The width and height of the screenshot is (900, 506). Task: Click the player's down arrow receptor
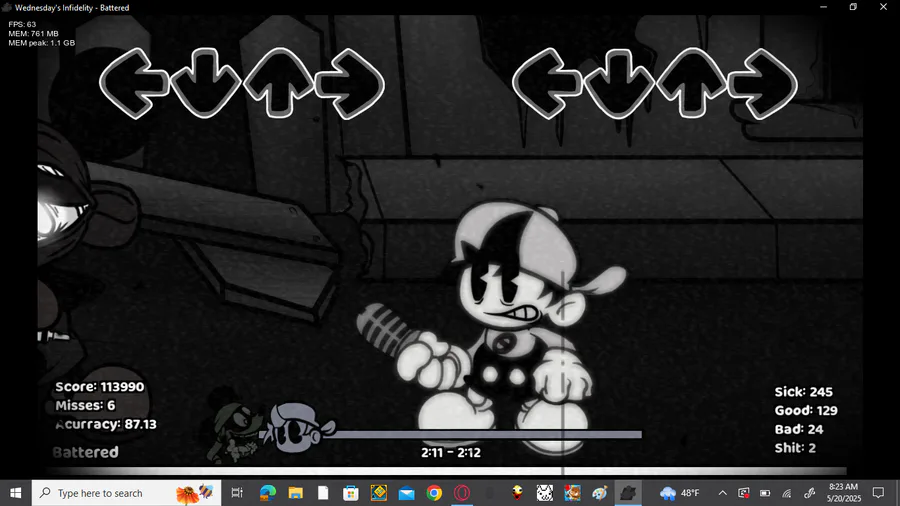click(x=619, y=84)
